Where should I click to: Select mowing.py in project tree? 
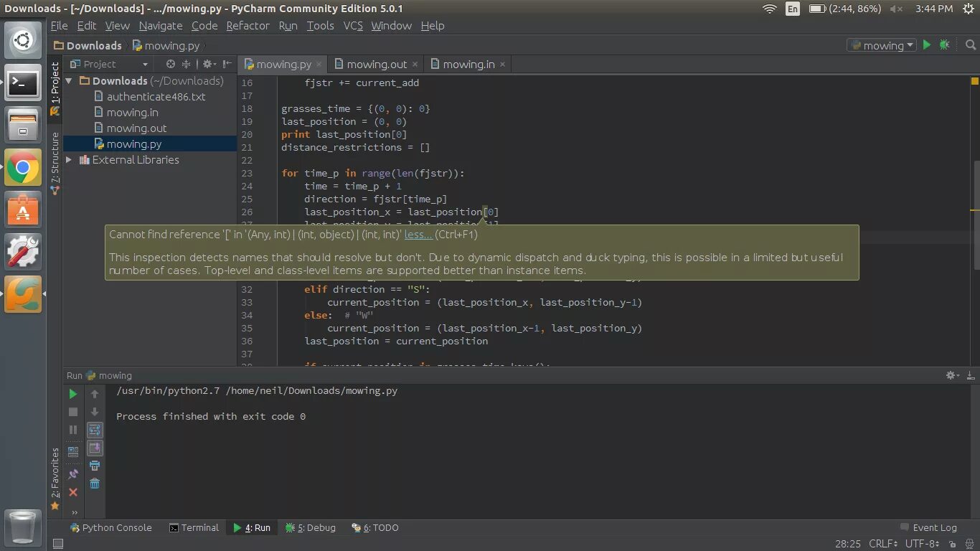[134, 144]
